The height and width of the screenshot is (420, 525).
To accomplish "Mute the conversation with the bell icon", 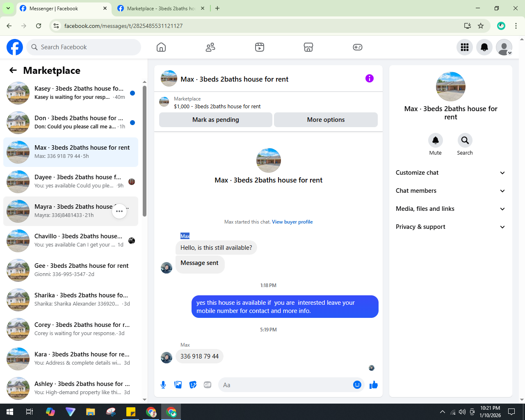I will point(436,140).
